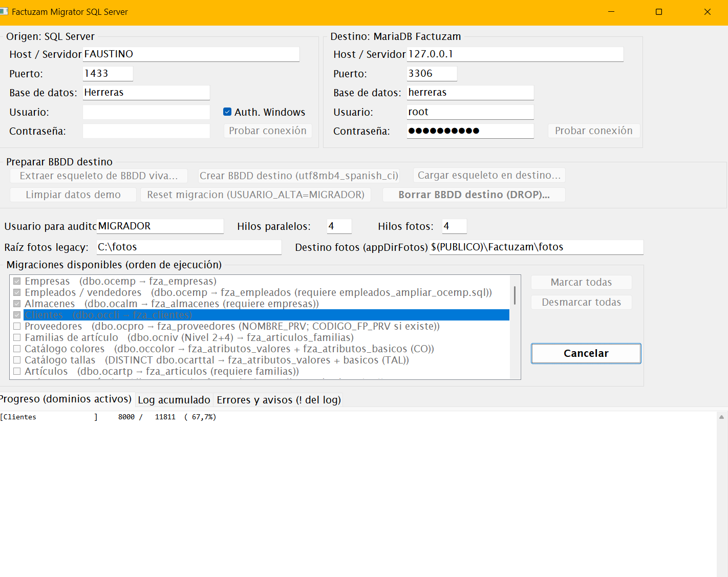Minimize the Factuzam Migrator window

(x=611, y=12)
